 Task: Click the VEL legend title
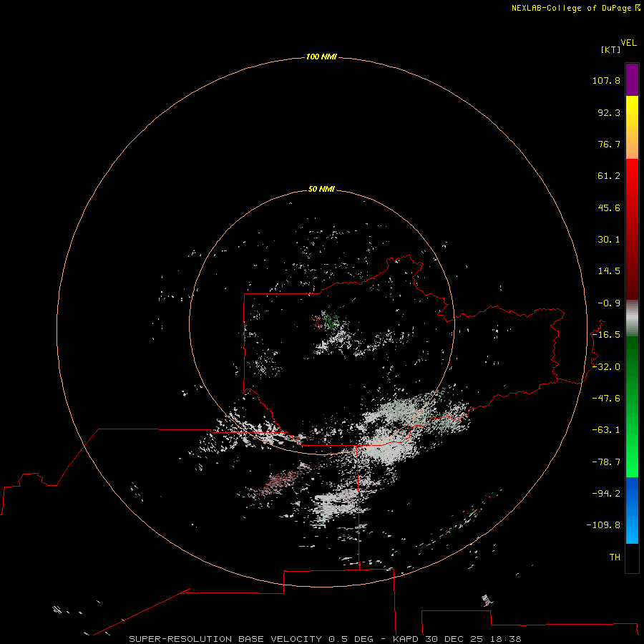(x=629, y=43)
